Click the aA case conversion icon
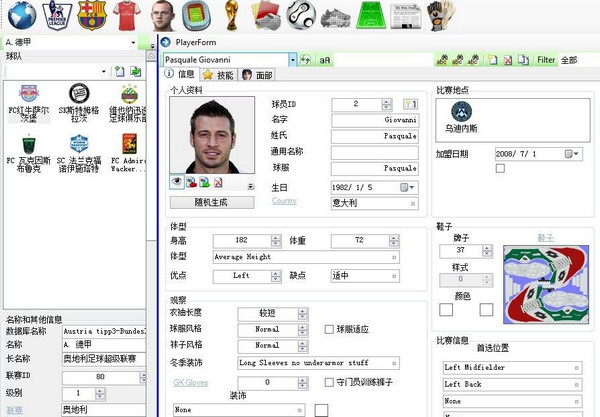The width and height of the screenshot is (600, 417). click(x=324, y=60)
